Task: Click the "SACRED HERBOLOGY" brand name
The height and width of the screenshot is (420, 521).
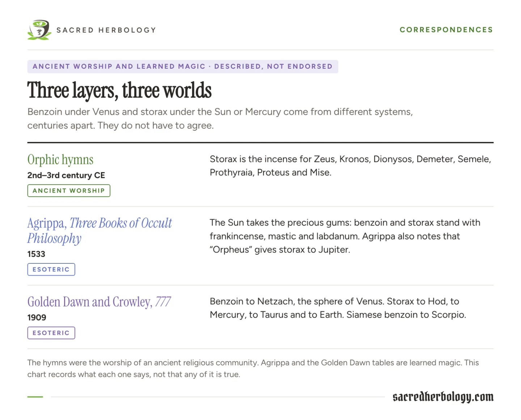Action: coord(106,30)
